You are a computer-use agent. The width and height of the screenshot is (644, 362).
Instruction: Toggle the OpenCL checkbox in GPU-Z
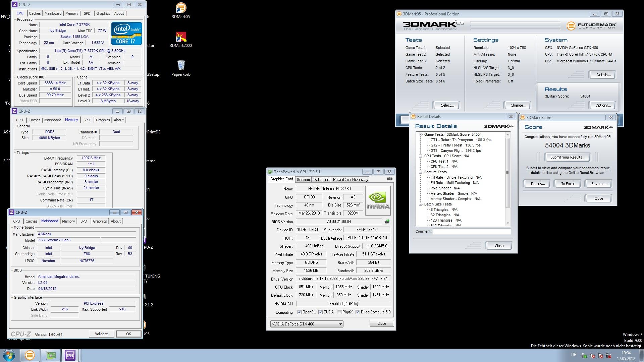point(299,312)
